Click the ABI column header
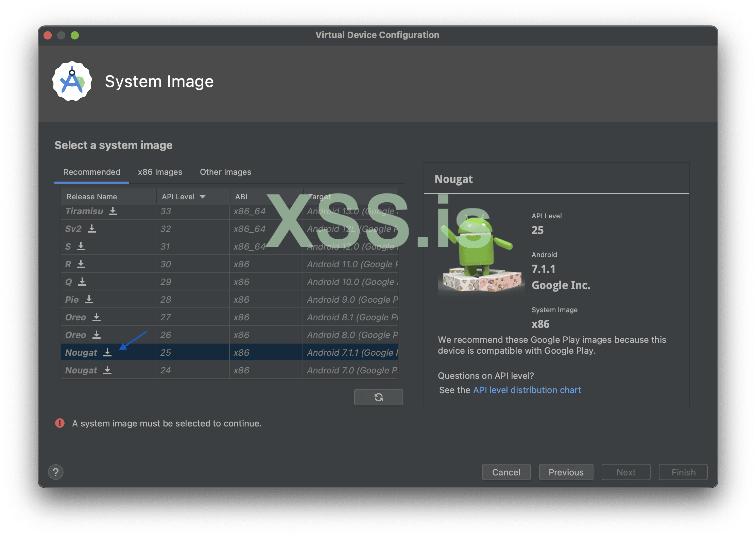 241,197
